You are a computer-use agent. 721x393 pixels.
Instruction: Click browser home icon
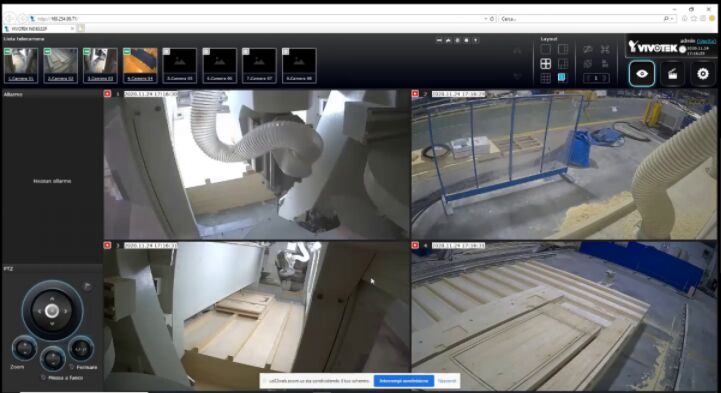684,18
